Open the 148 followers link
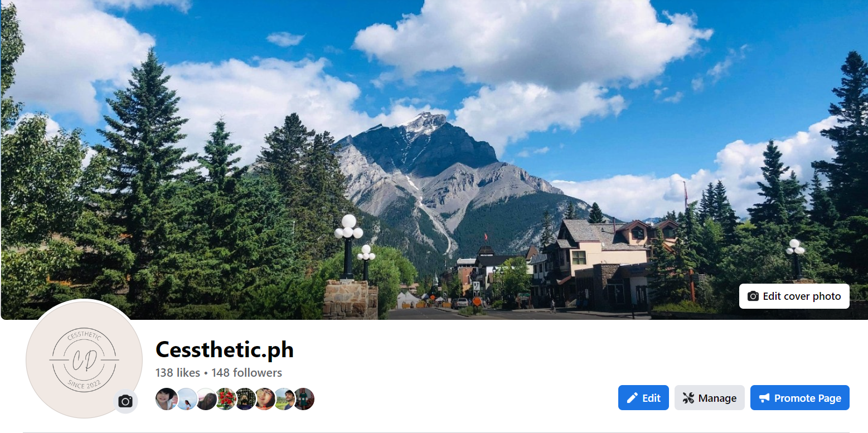The image size is (868, 433). click(x=246, y=372)
